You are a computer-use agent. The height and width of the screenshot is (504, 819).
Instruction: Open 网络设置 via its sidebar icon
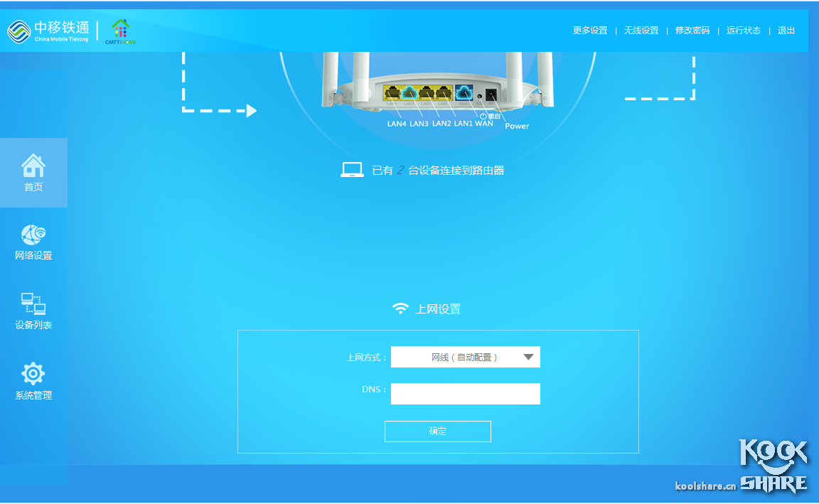tap(33, 235)
